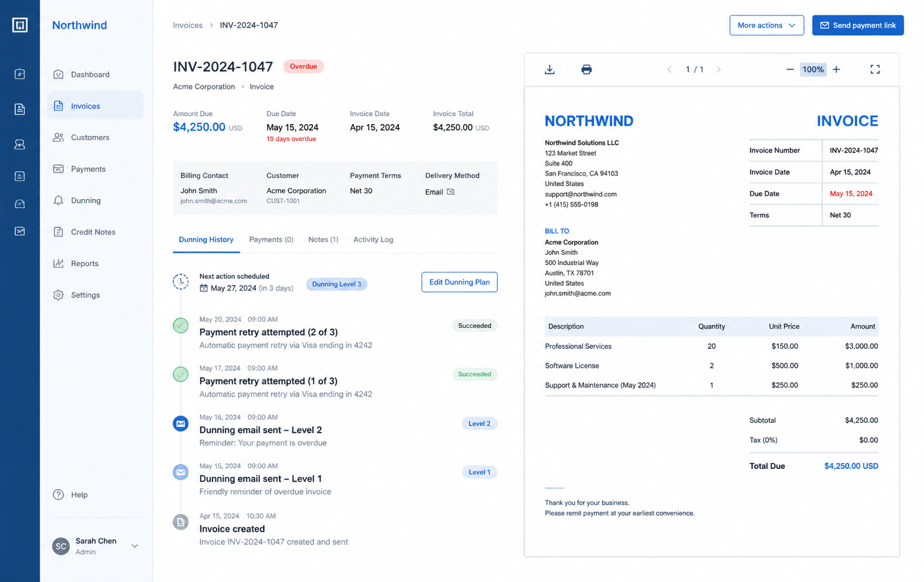
Task: Expand Sarah Chen account menu chevron
Action: coord(135,546)
